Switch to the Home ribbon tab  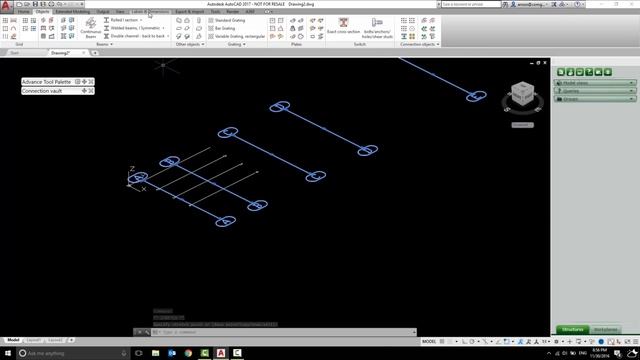24,12
